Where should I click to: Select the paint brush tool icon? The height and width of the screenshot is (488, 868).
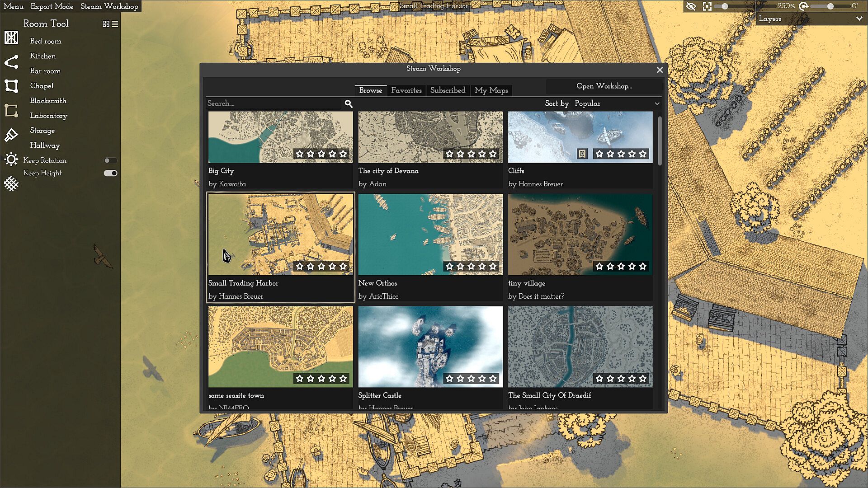11,135
